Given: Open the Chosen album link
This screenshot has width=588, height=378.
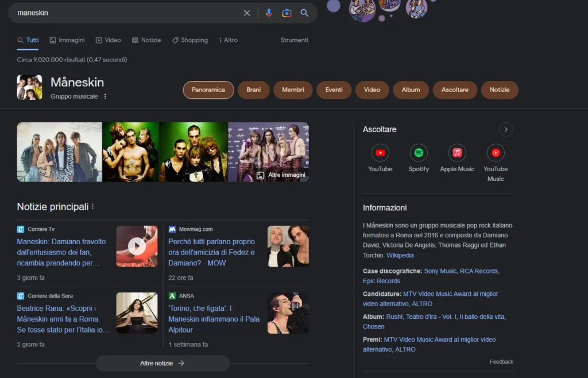Looking at the screenshot, I should 373,327.
